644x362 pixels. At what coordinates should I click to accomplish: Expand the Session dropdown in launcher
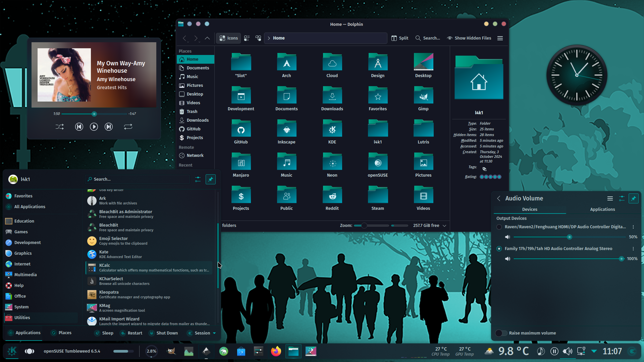202,333
